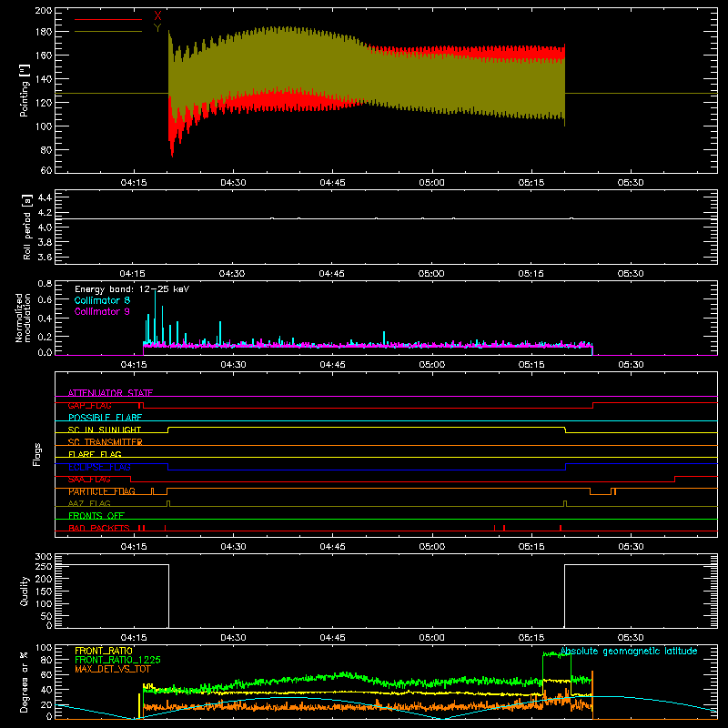Image resolution: width=728 pixels, height=728 pixels.
Task: Click the 180 tick on Pointing axis
Action: [44, 32]
